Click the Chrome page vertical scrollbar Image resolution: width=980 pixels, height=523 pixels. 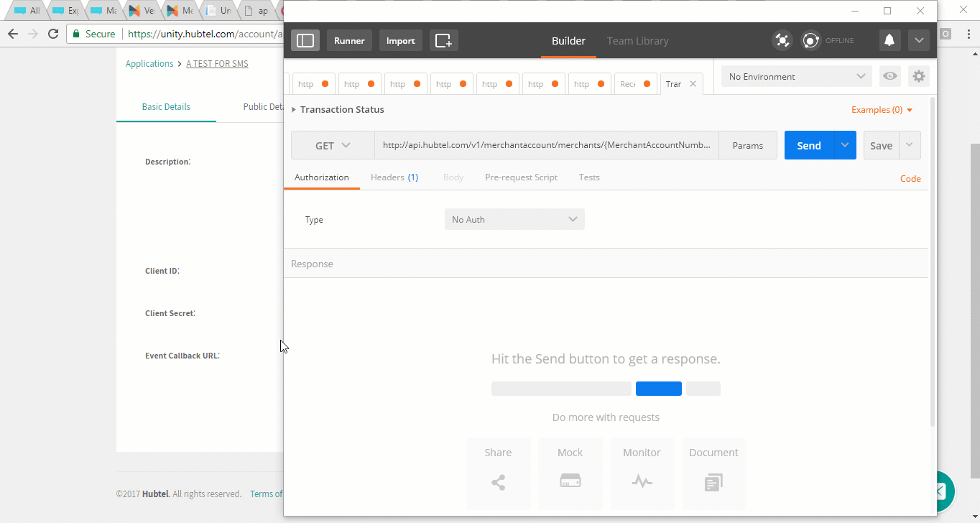975,310
